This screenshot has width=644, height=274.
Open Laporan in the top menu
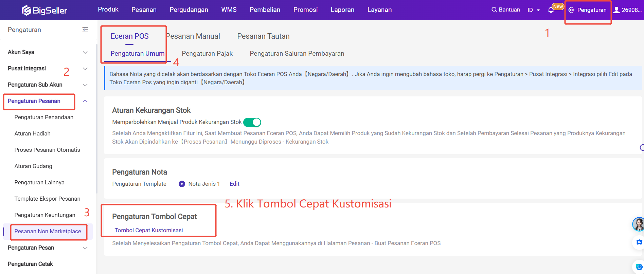[342, 10]
